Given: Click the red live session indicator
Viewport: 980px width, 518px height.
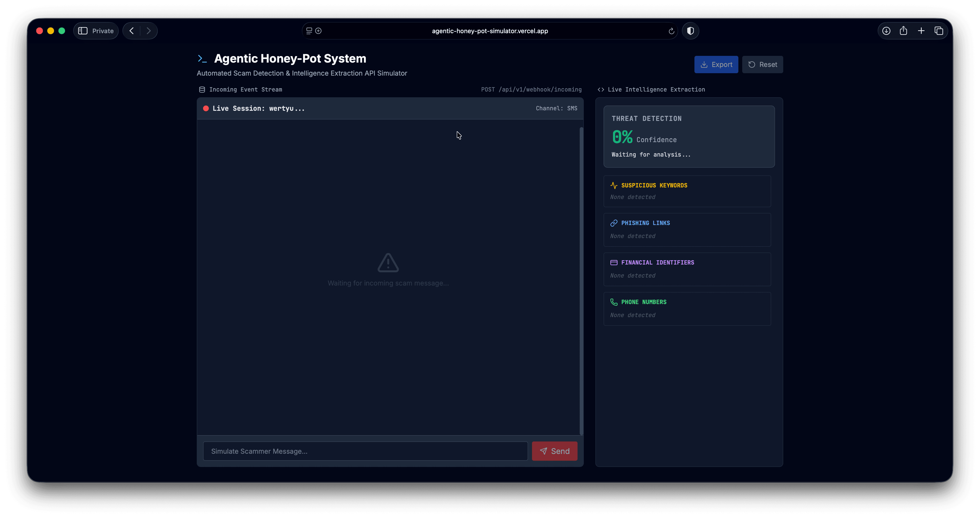Looking at the screenshot, I should click(x=206, y=108).
